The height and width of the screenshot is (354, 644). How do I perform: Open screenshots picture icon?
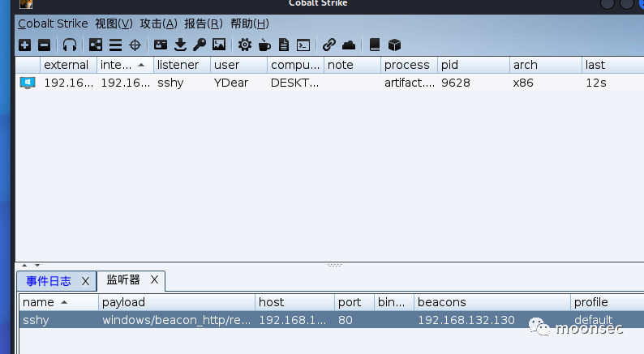click(219, 45)
